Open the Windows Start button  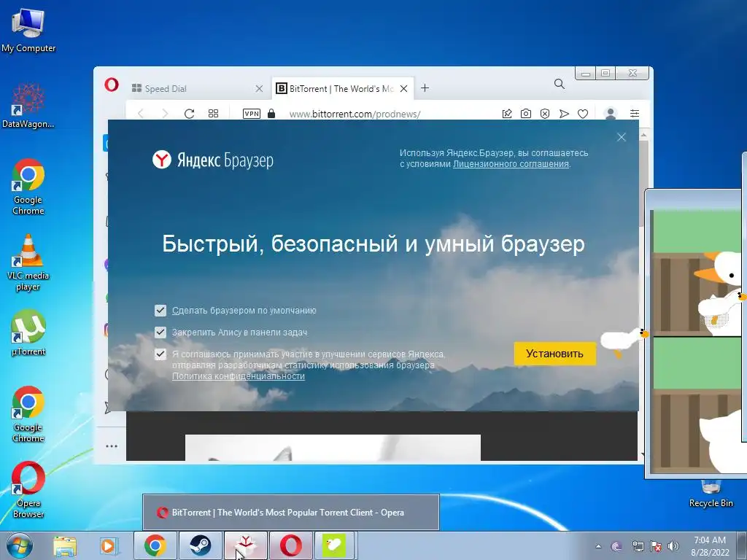20,545
